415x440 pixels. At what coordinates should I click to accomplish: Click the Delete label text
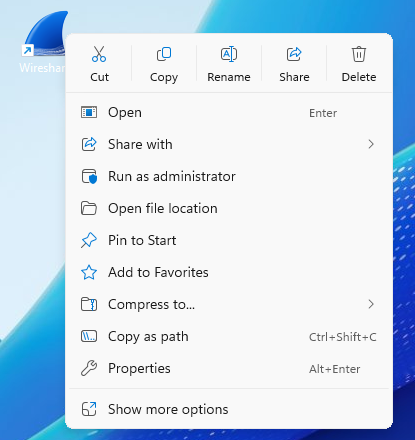[x=359, y=77]
